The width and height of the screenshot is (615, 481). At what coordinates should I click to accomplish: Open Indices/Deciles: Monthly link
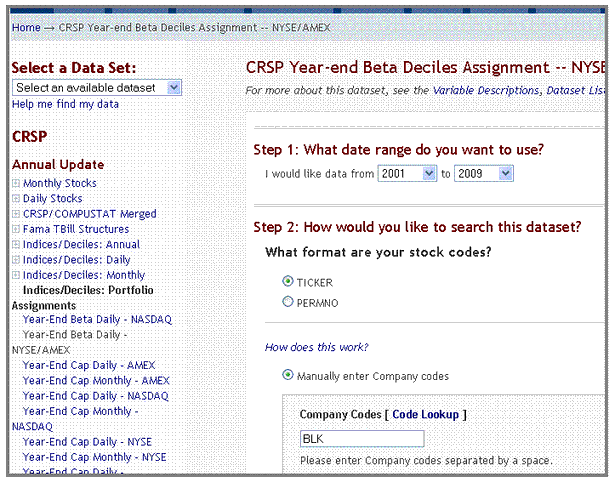pyautogui.click(x=84, y=275)
